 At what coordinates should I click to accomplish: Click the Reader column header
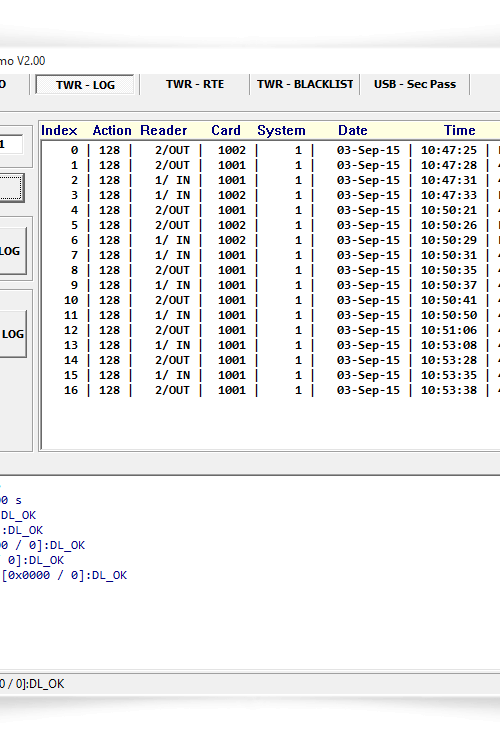click(x=164, y=130)
